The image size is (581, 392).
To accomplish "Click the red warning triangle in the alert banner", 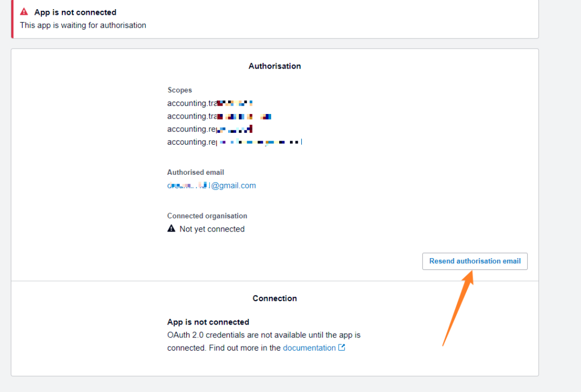I will point(23,11).
